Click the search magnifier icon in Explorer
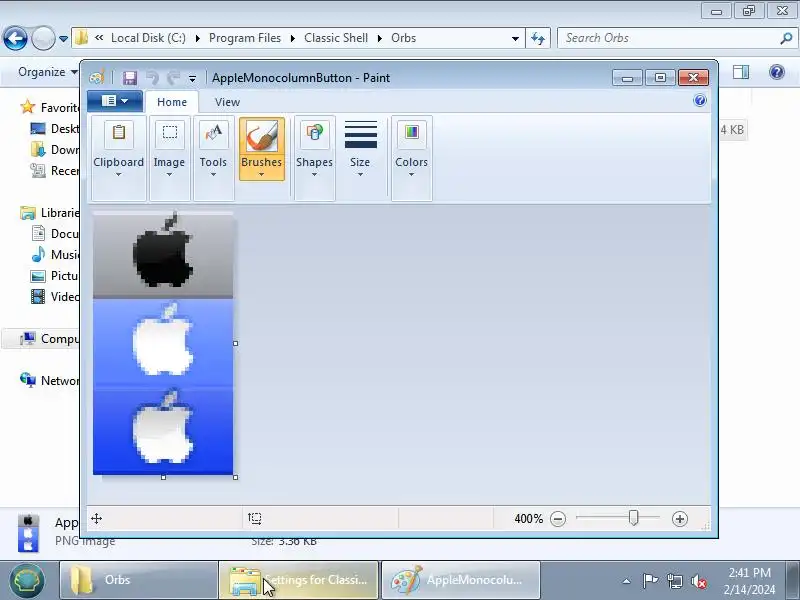This screenshot has width=800, height=600. coord(786,38)
